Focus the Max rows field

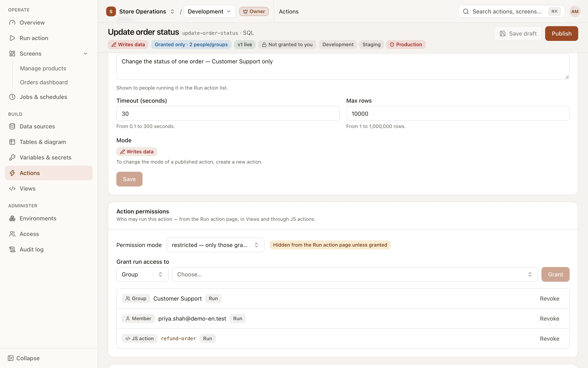tap(458, 113)
